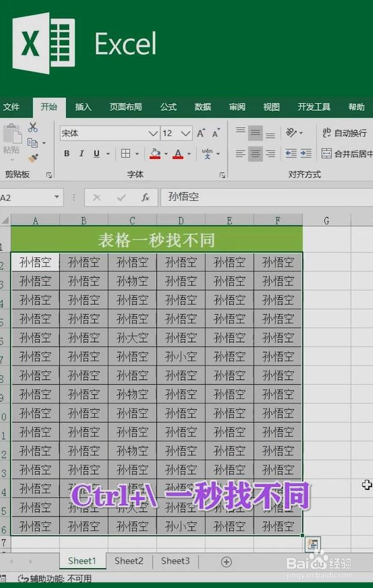Switch to Sheet2 tab
This screenshot has height=588, width=373.
(x=129, y=561)
